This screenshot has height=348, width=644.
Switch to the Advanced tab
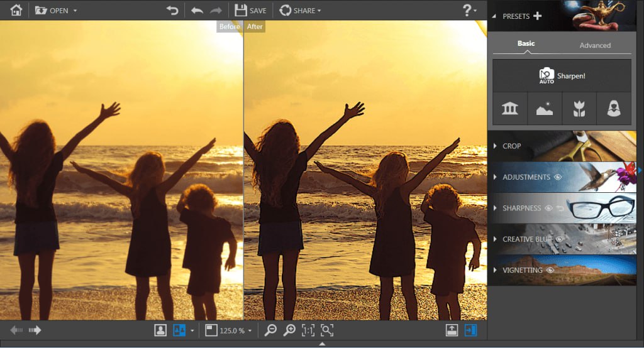(x=595, y=45)
